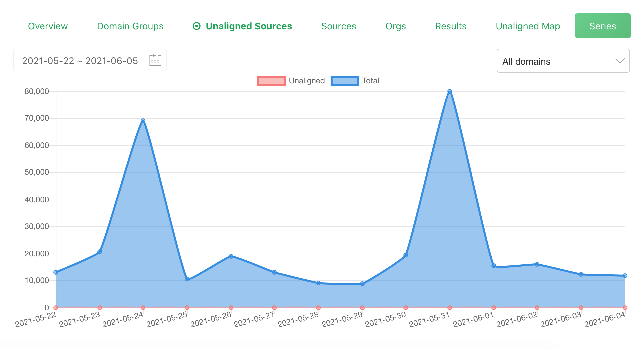Select the Unaligned Sources tab
This screenshot has height=349, width=644.
click(x=242, y=26)
